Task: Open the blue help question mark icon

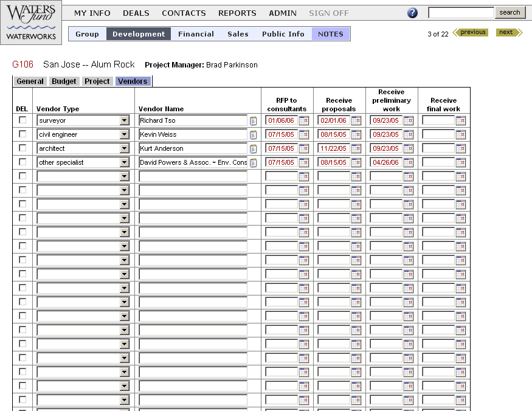Action: pos(412,13)
